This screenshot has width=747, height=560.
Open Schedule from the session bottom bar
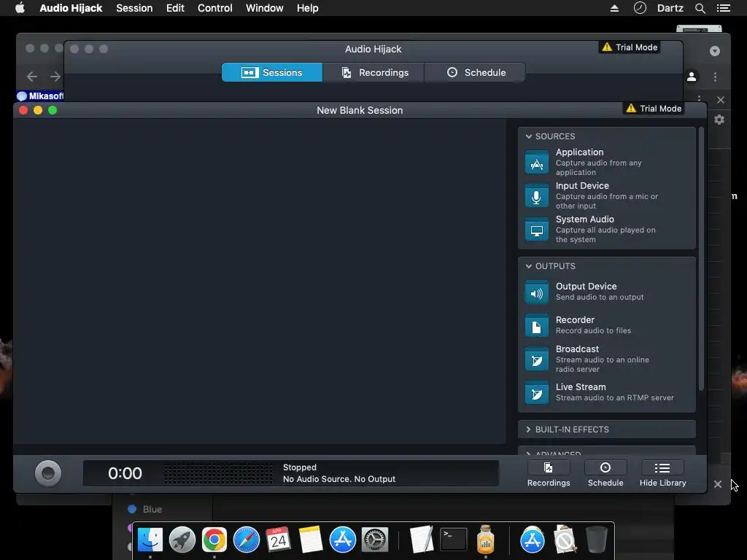(605, 474)
